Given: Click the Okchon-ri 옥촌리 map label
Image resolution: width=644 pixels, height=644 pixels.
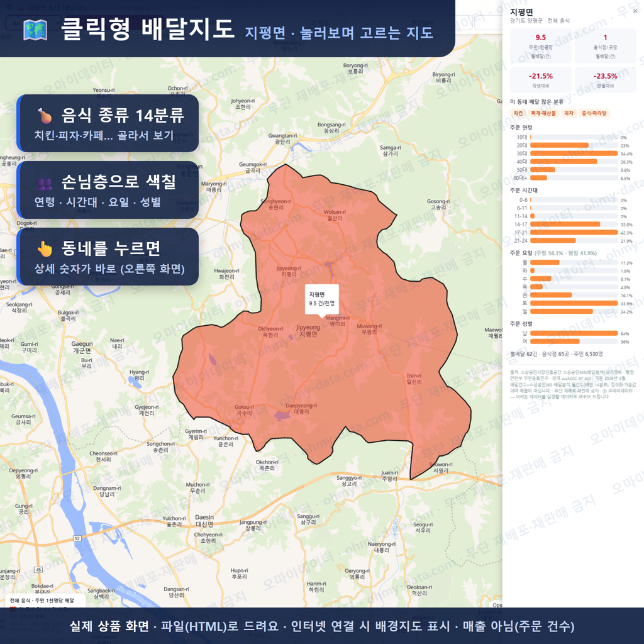Looking at the screenshot, I should pos(267,465).
